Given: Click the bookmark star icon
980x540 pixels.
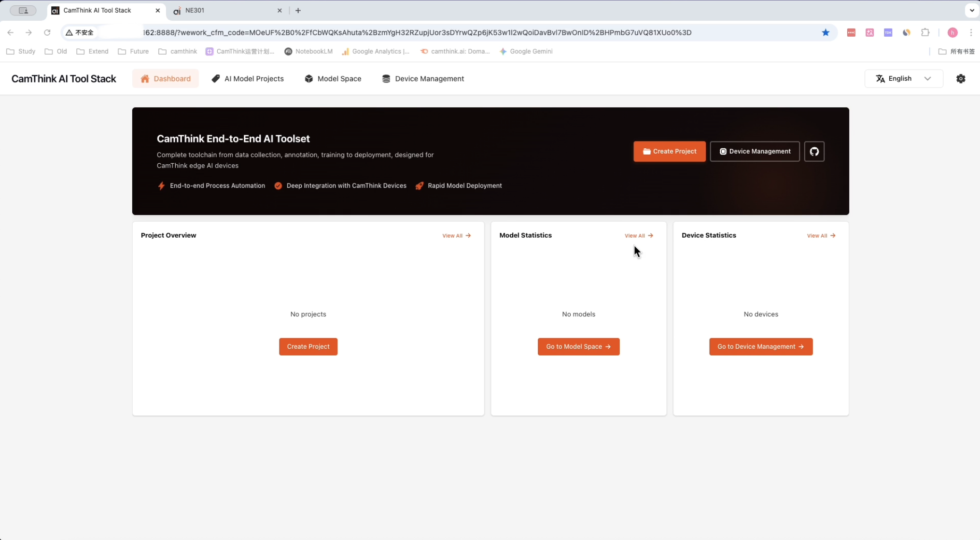Looking at the screenshot, I should tap(826, 32).
